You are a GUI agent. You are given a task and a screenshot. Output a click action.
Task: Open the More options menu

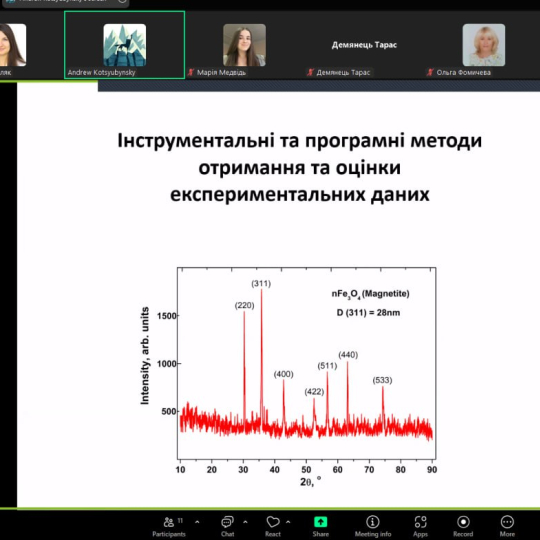507,526
